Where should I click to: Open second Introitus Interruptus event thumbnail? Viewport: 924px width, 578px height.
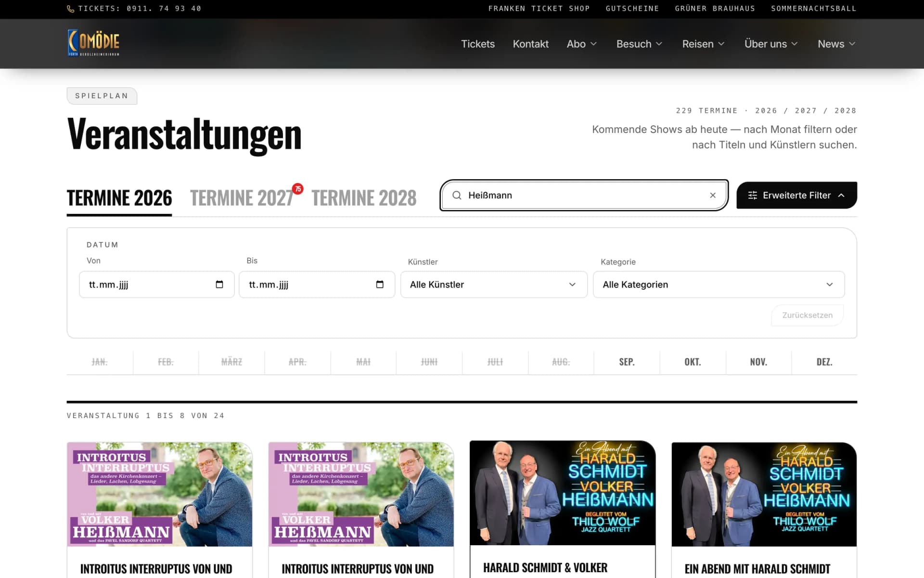click(x=361, y=494)
